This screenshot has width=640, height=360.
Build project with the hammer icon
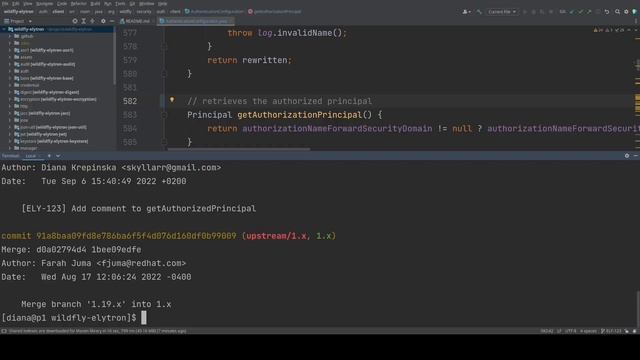pos(479,12)
